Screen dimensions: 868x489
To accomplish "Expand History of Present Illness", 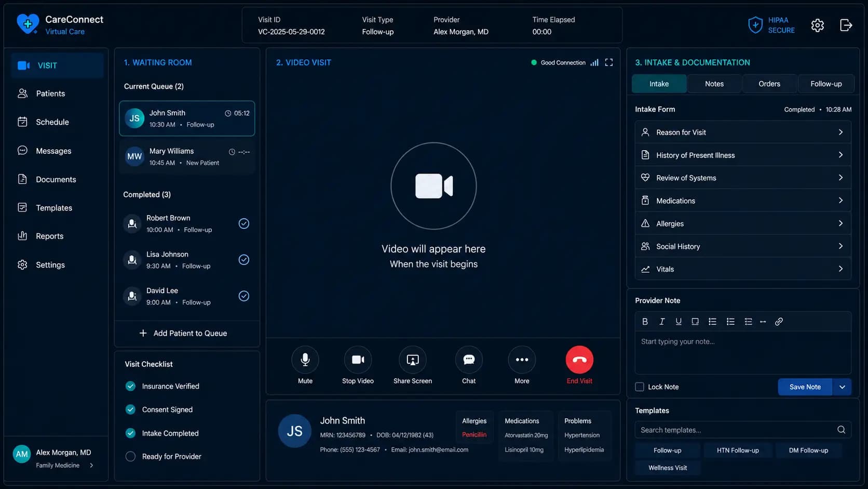I will click(x=743, y=155).
